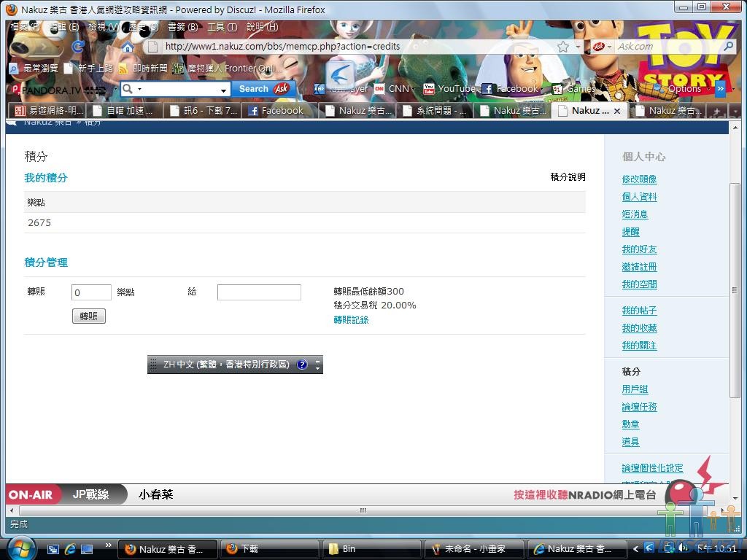Open the toolbar Options dropdown
Screen dimensions: 747x560
pyautogui.click(x=684, y=89)
